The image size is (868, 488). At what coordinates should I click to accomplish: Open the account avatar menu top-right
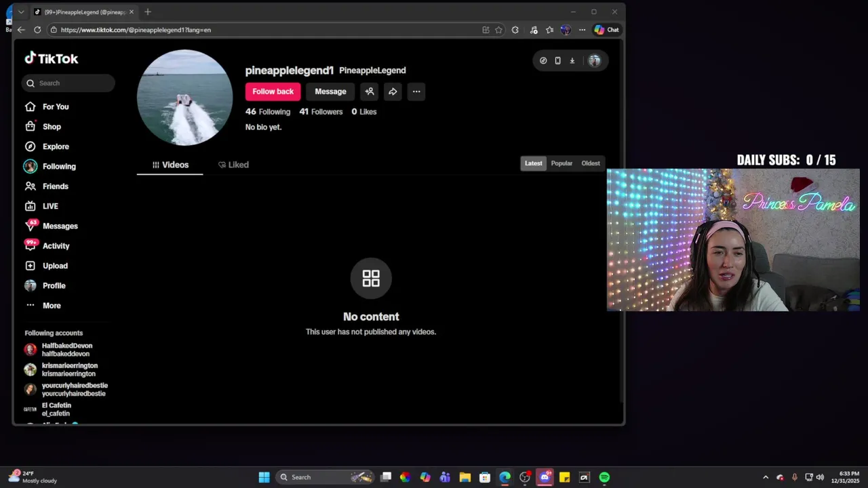point(594,60)
